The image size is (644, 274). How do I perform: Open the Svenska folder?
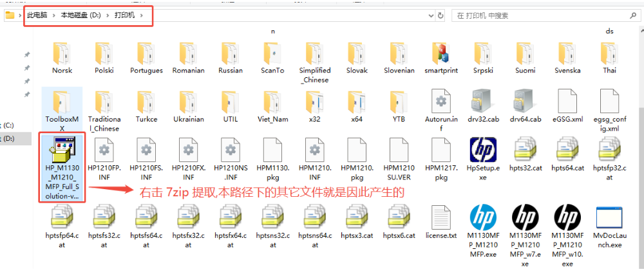[567, 59]
